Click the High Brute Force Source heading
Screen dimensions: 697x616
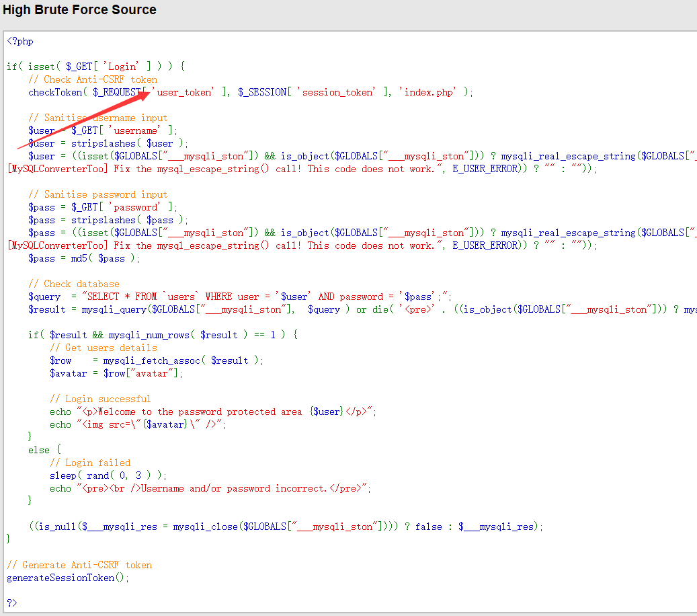(79, 10)
